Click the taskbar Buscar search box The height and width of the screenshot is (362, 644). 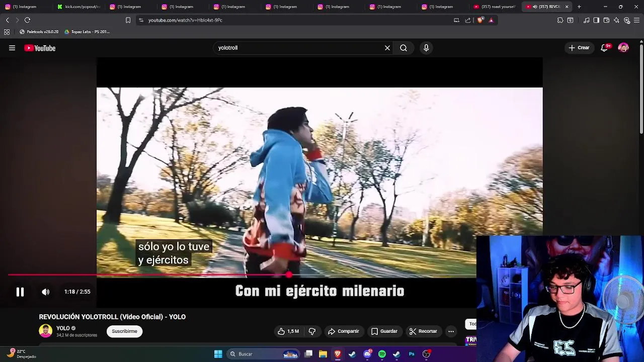tap(263, 354)
